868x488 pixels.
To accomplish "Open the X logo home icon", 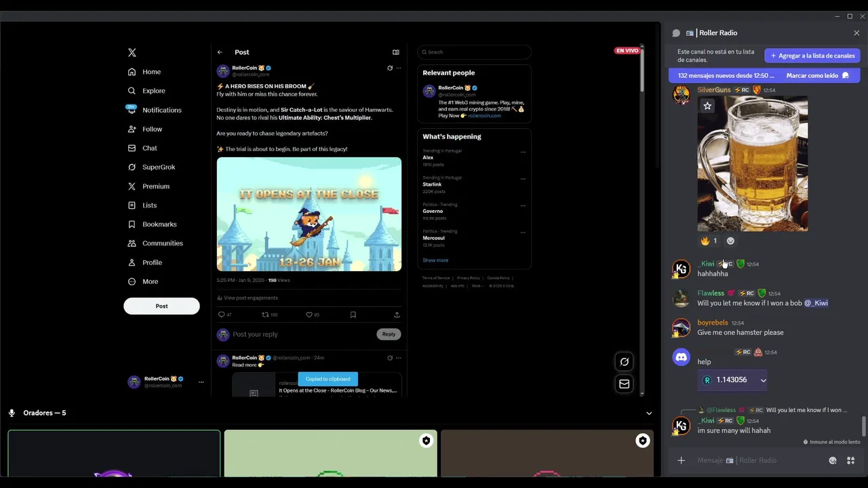I will 132,52.
